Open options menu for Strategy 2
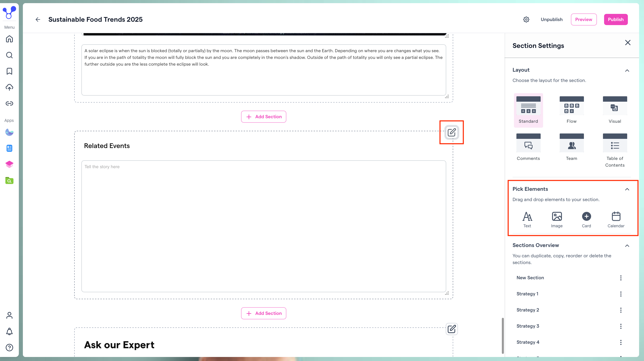 (x=620, y=310)
